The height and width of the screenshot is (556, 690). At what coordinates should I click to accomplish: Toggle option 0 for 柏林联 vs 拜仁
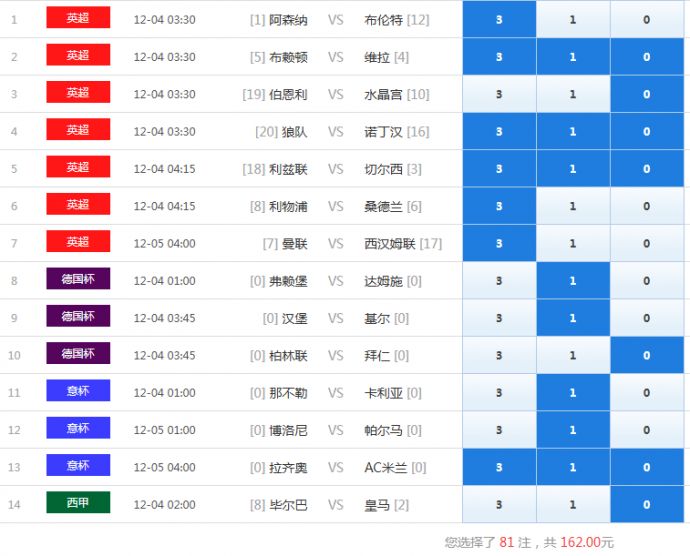[647, 356]
